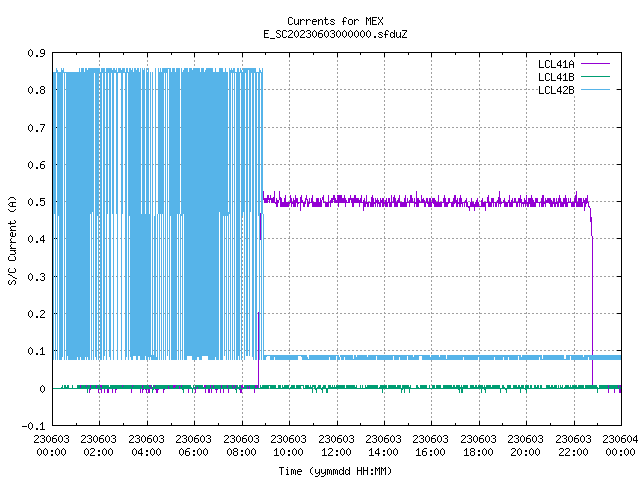Click the y-axis tick value 0.2
The width and height of the screenshot is (640, 480).
coord(36,314)
